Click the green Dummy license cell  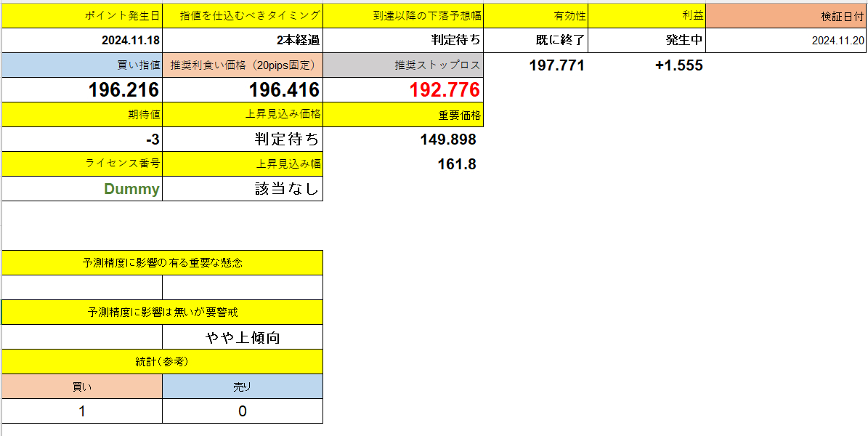(x=81, y=188)
